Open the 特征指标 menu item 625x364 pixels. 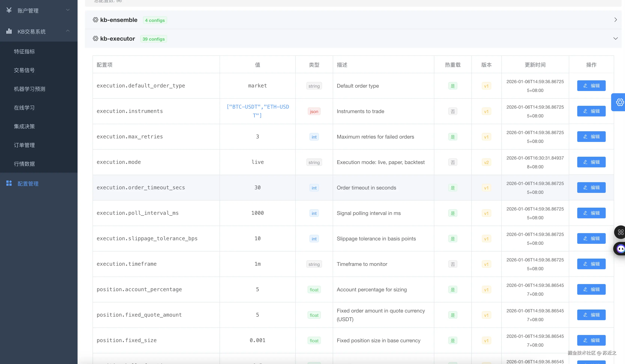[24, 51]
